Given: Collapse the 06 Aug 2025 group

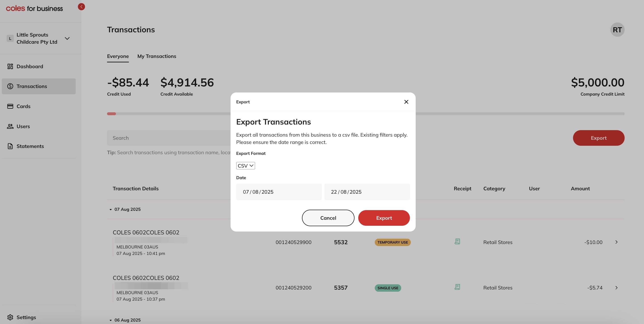Looking at the screenshot, I should 111,320.
